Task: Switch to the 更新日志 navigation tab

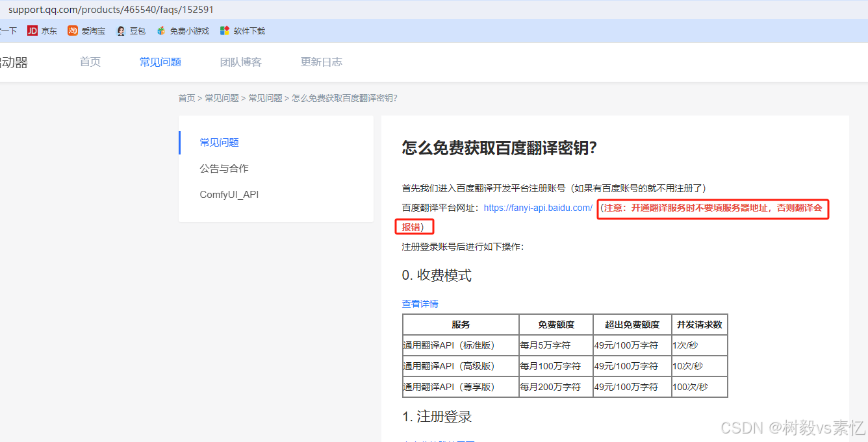Action: tap(322, 62)
